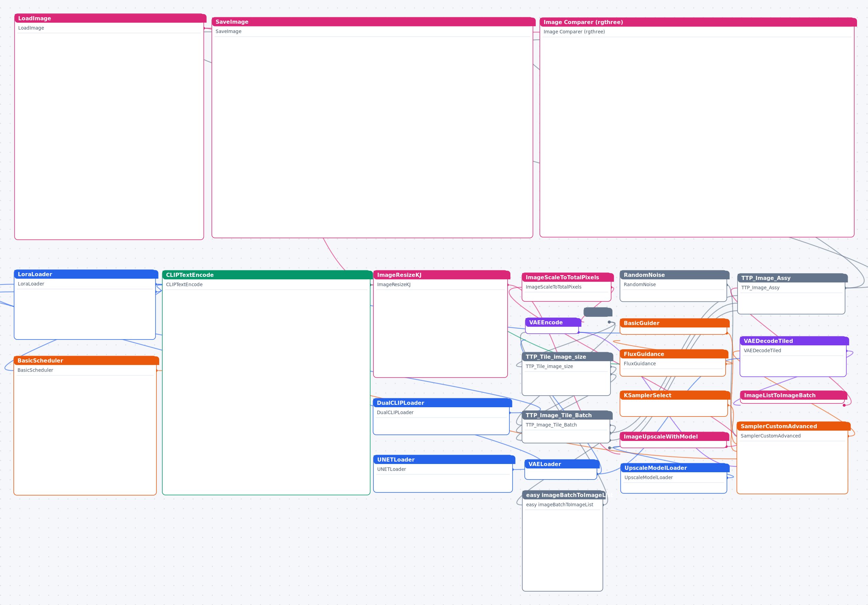Click 'SamplerCustomAdvanced' body label inside the node
Image resolution: width=868 pixels, height=605 pixels.
pyautogui.click(x=770, y=436)
